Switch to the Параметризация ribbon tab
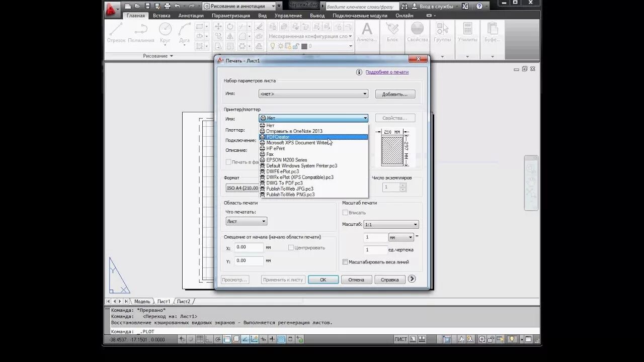644x362 pixels. [x=231, y=16]
